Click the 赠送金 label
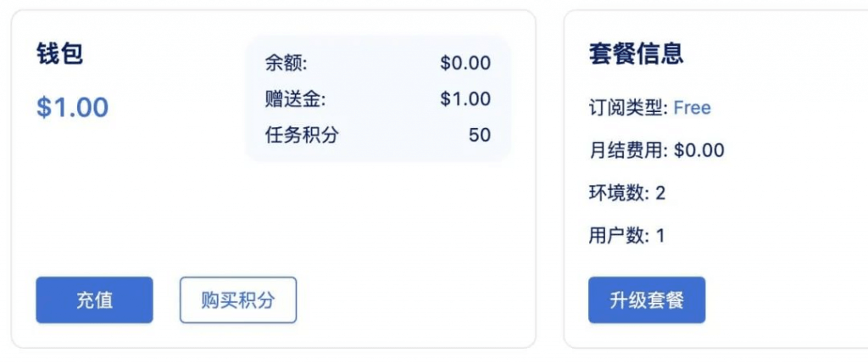The height and width of the screenshot is (364, 868). [295, 99]
